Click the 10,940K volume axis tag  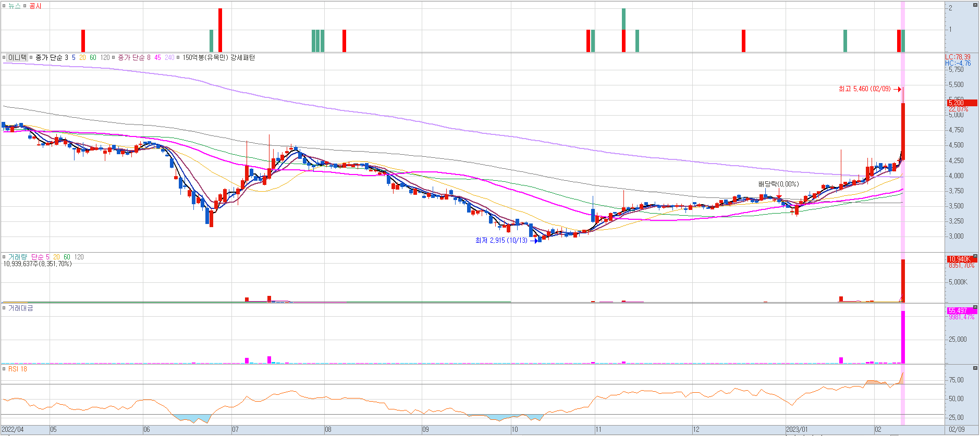pyautogui.click(x=962, y=259)
